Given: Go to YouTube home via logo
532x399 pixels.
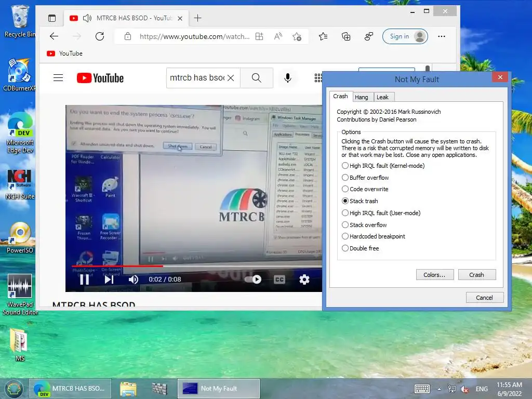Looking at the screenshot, I should pos(100,78).
